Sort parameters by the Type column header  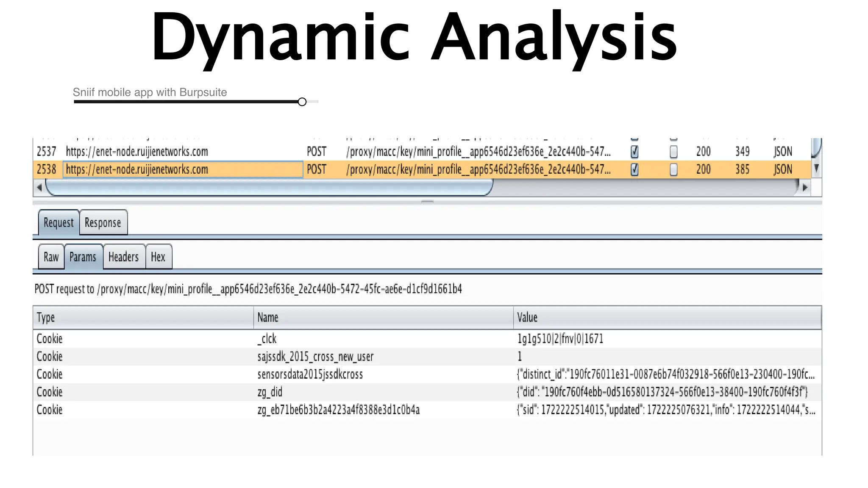click(x=143, y=317)
